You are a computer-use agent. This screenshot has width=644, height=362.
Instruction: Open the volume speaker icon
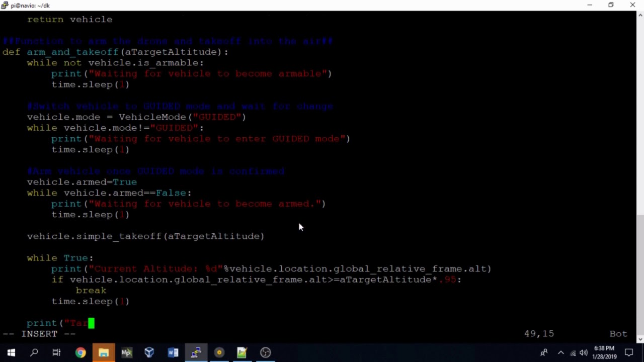click(584, 353)
